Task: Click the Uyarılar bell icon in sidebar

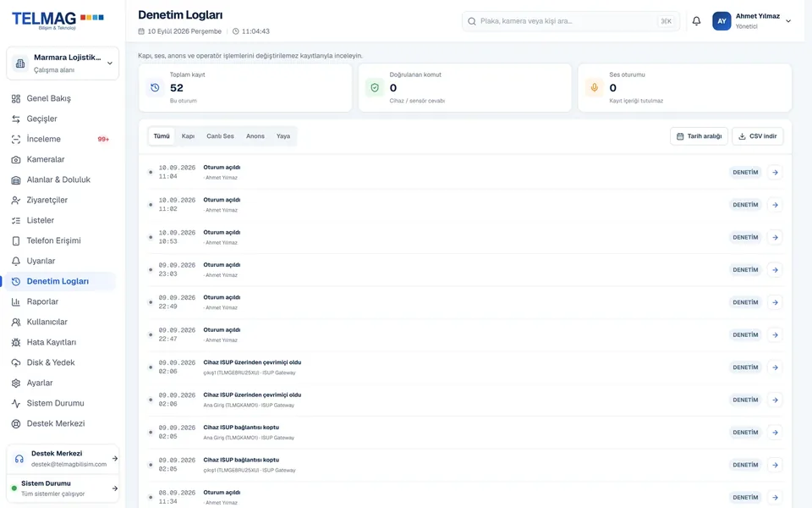Action: (x=16, y=262)
